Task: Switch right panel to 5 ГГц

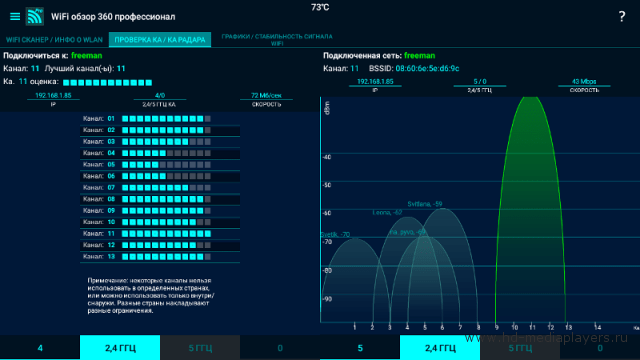Action: click(x=520, y=348)
